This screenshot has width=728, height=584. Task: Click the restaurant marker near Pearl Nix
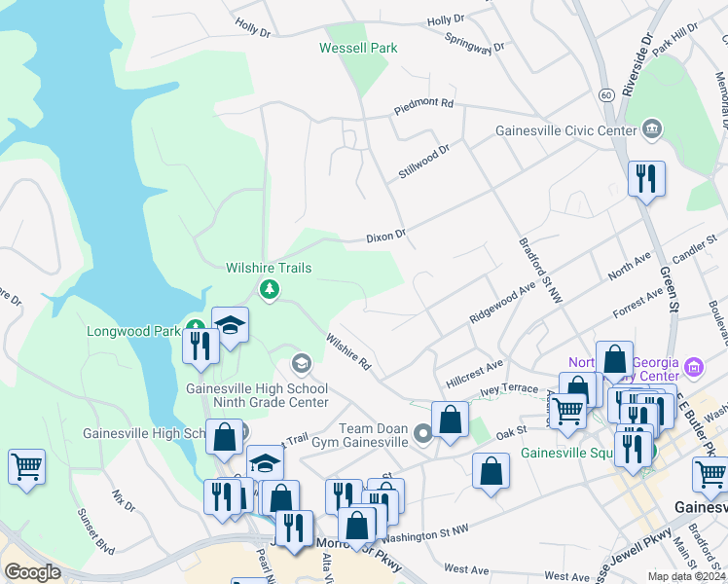point(294,529)
